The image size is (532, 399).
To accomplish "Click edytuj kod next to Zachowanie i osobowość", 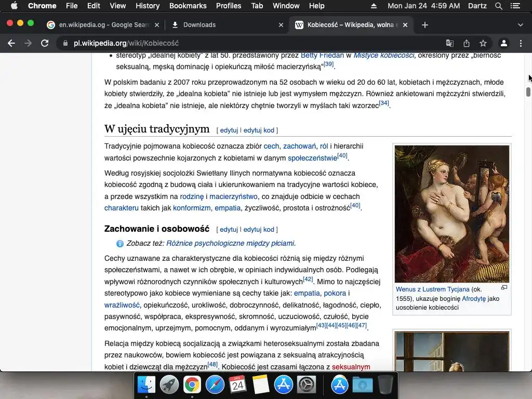I will (259, 230).
